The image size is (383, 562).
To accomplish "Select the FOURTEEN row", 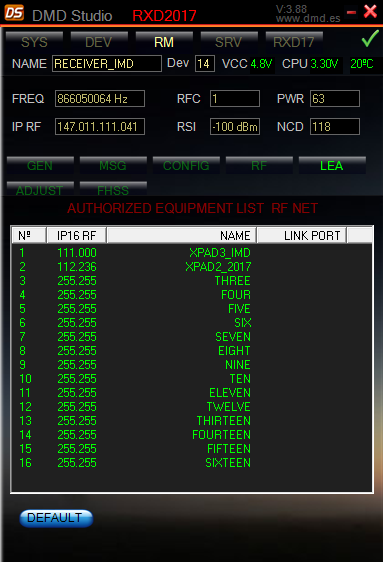I will [x=192, y=434].
